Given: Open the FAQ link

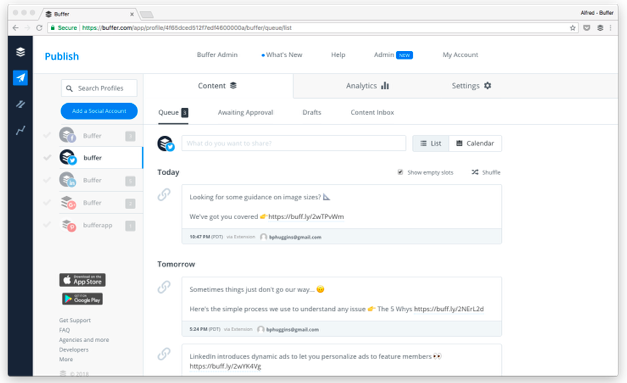Looking at the screenshot, I should tap(64, 330).
